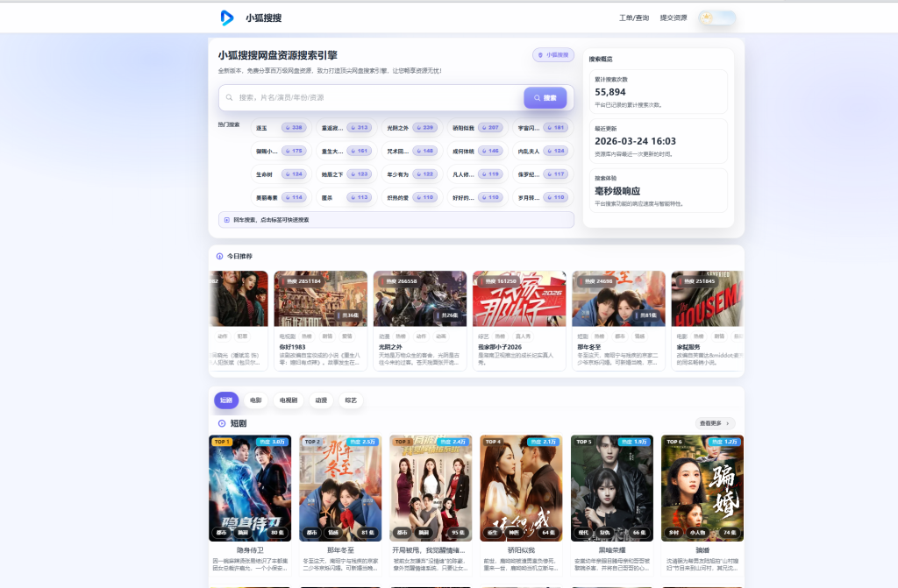Click the star icon on the top-right switch
The height and width of the screenshot is (588, 898).
coord(706,17)
